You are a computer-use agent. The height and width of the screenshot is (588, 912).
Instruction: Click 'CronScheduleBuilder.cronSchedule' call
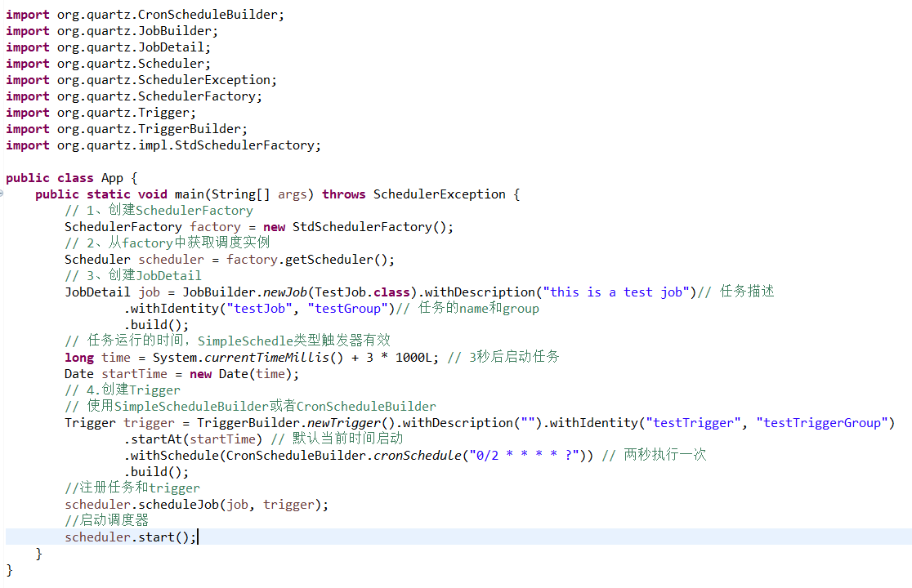tap(344, 455)
